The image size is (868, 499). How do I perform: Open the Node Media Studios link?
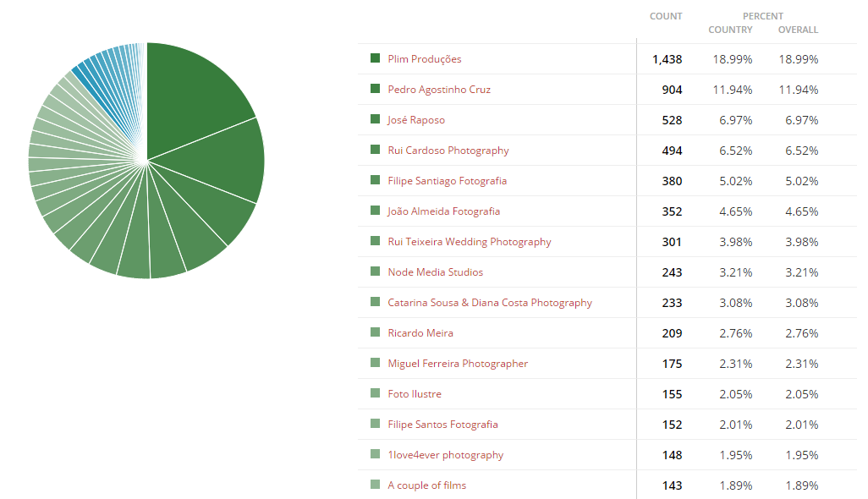(x=435, y=272)
